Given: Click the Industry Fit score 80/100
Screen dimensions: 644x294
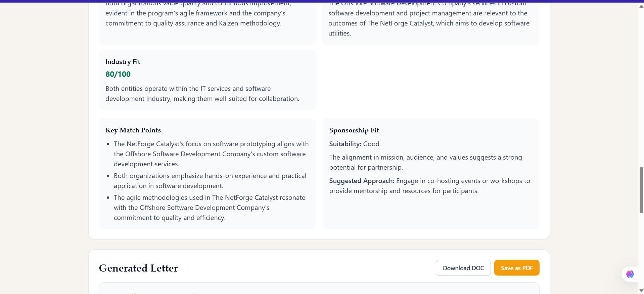Looking at the screenshot, I should click(118, 74).
